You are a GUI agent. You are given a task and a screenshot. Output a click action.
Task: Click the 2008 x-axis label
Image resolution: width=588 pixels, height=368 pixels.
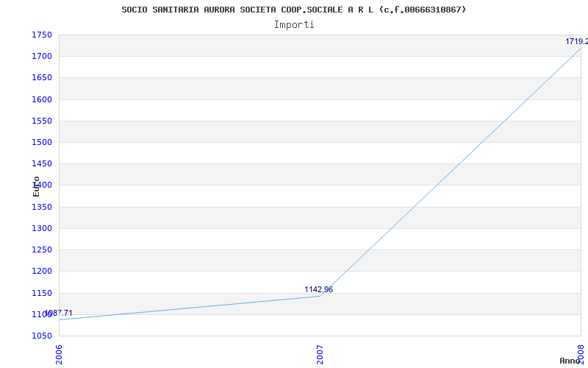581,355
